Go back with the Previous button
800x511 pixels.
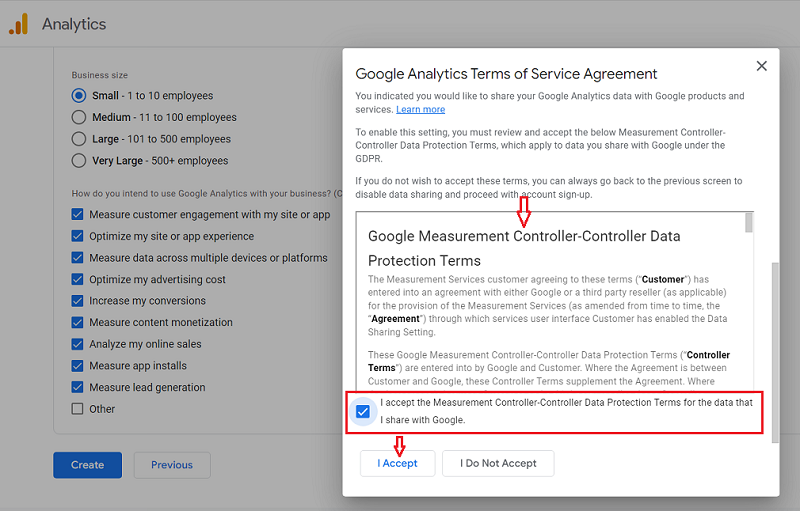[172, 465]
